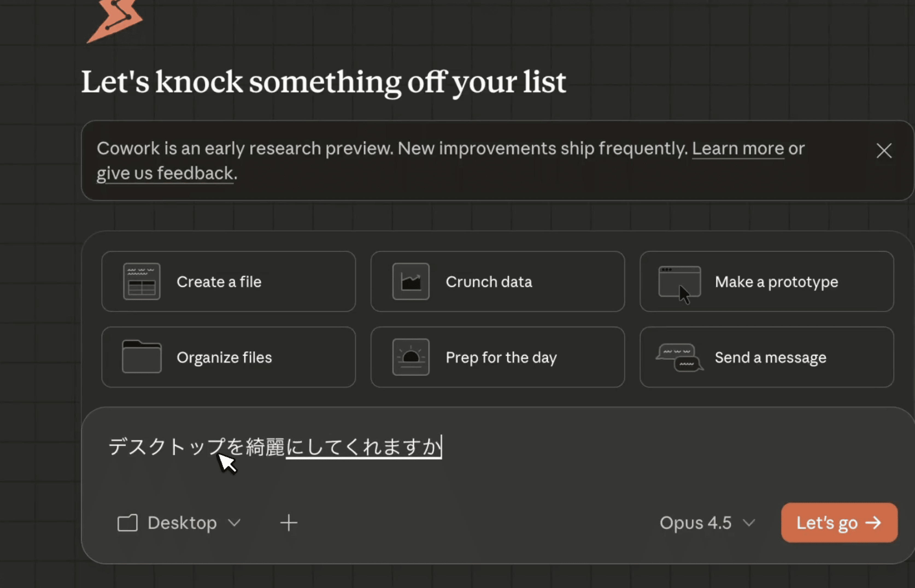Choose the Organize files suggestion label
This screenshot has height=588, width=915.
click(x=224, y=357)
